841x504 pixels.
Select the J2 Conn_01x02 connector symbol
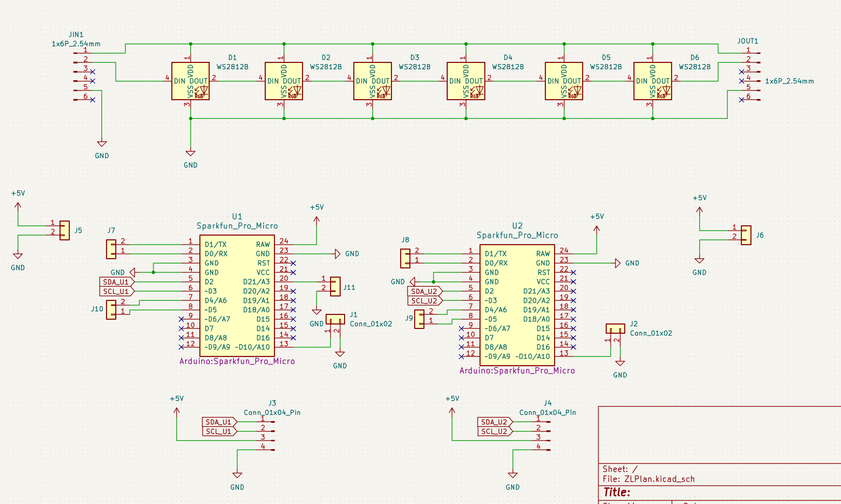(x=615, y=329)
